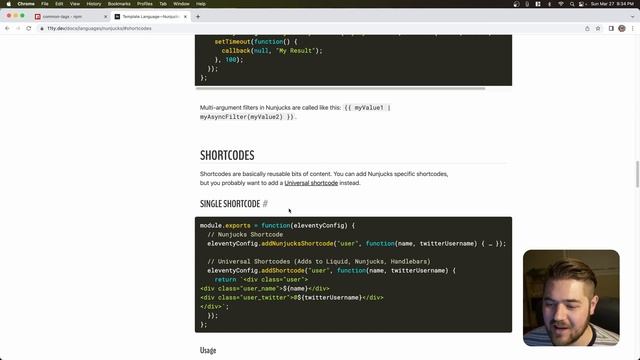Click addNunjucksShortcode in the code block
Screen dimensions: 640x360
[297, 244]
